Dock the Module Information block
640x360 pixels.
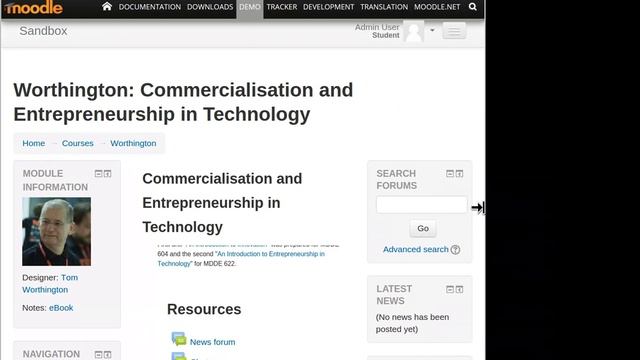tap(108, 173)
